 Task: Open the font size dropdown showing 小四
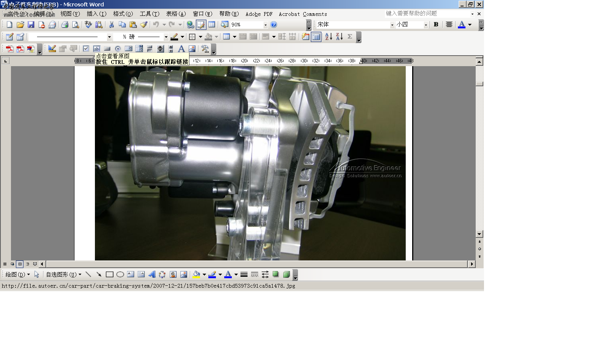426,25
